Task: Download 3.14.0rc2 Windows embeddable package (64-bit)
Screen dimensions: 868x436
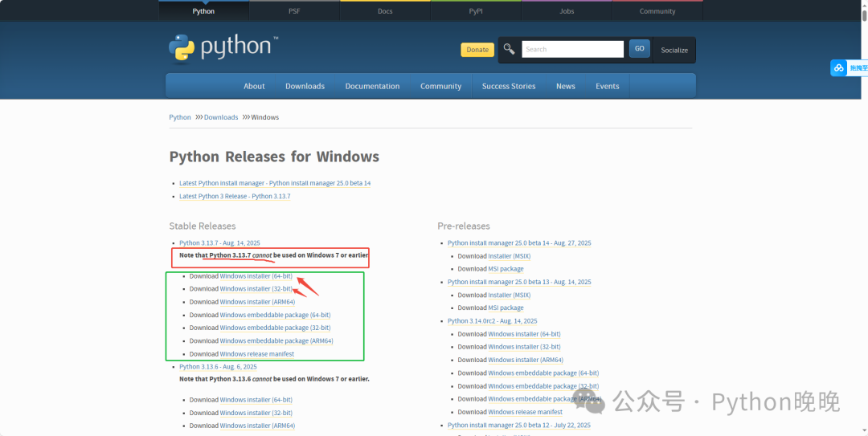Action: coord(543,373)
